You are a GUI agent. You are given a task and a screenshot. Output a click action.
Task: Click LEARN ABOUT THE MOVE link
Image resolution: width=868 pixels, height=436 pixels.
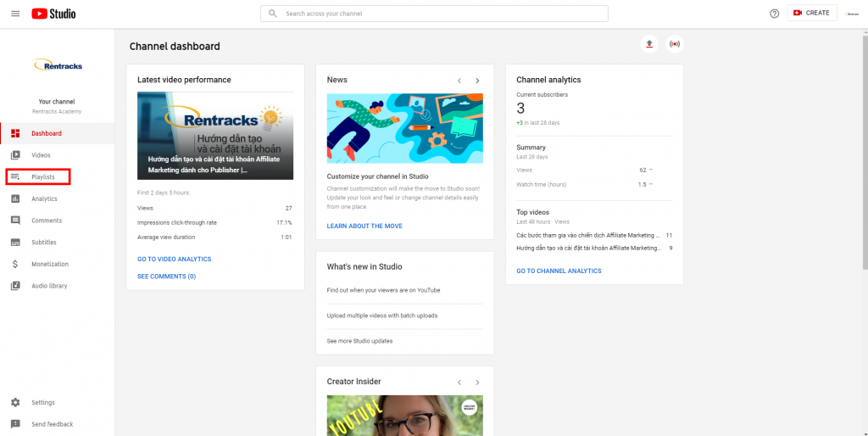click(364, 226)
